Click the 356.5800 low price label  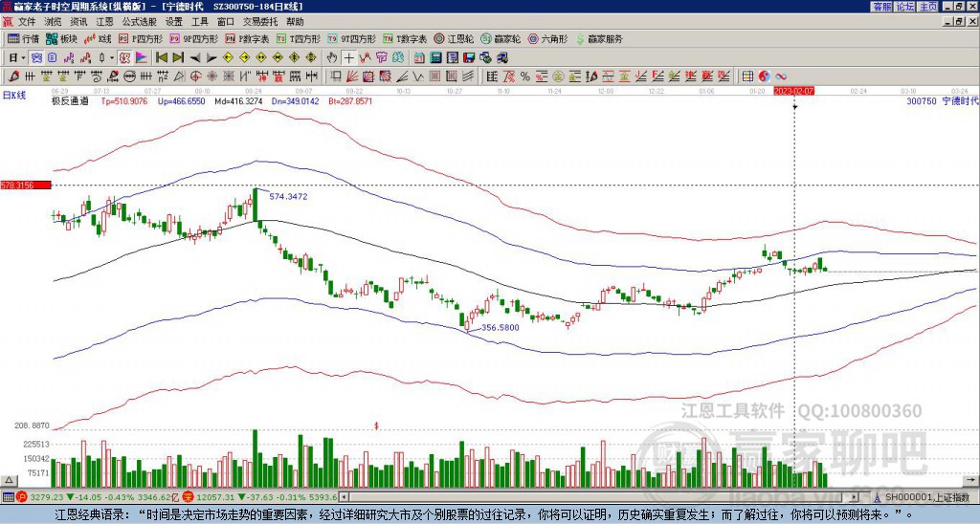(501, 327)
